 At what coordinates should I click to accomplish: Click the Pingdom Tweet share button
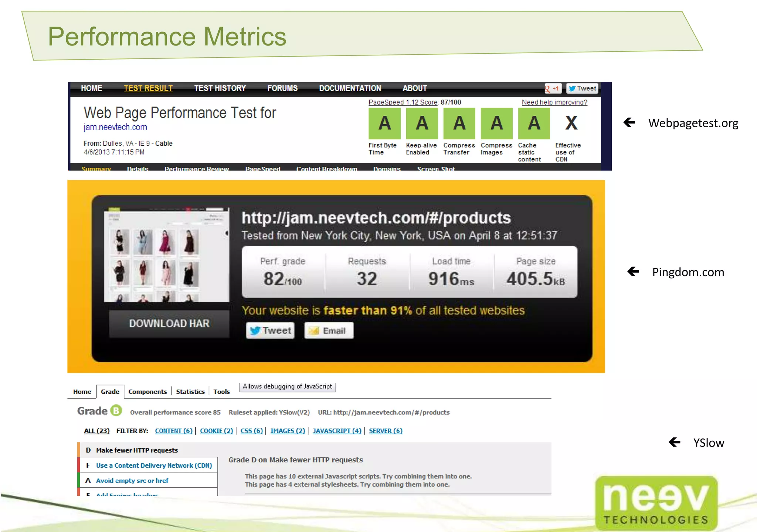pyautogui.click(x=270, y=331)
